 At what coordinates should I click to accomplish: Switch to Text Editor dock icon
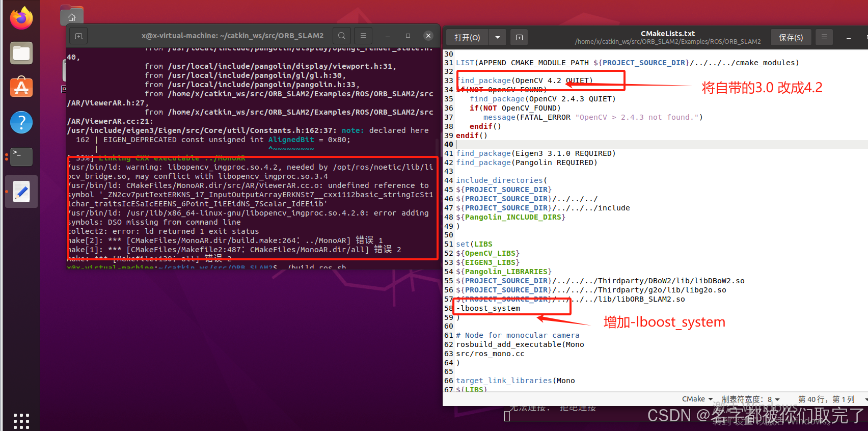(x=21, y=192)
